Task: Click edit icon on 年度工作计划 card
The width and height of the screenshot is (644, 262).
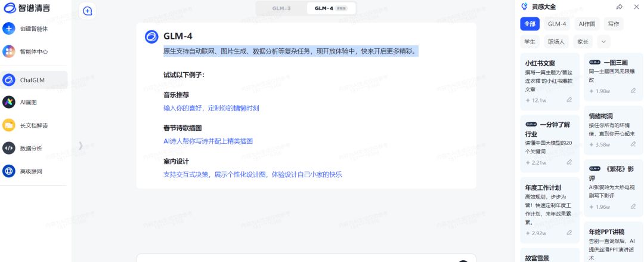Action: tap(569, 233)
